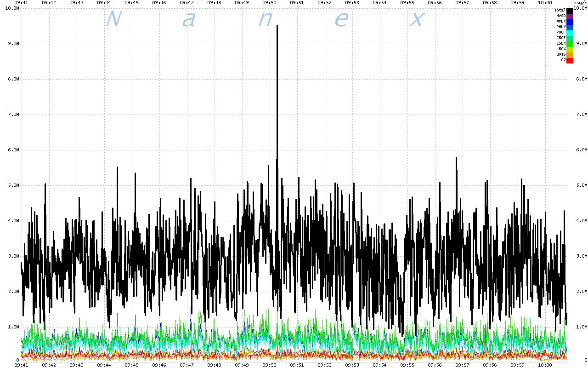The height and width of the screenshot is (368, 588).
Task: Click the msg/s unit label
Action: tap(580, 2)
